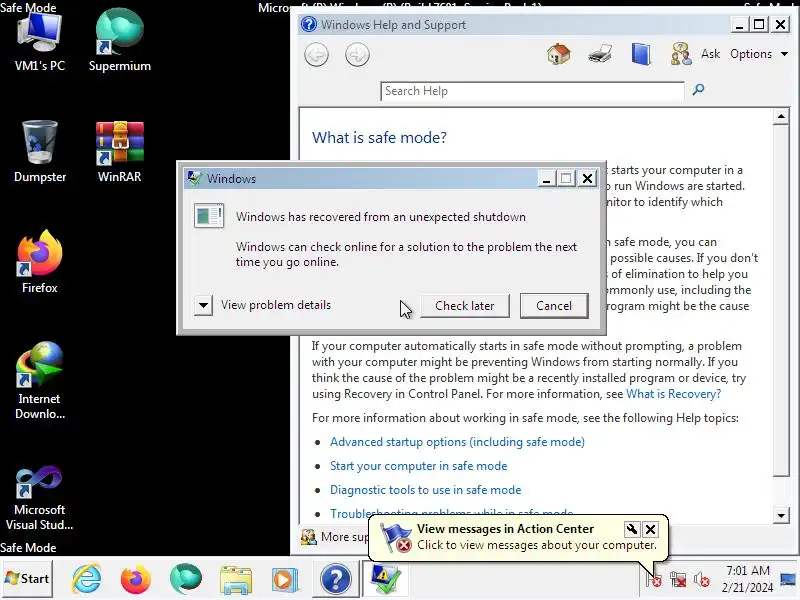The image size is (800, 600).
Task: Click the taskbar clock showing 7:01 AM
Action: coord(747,579)
